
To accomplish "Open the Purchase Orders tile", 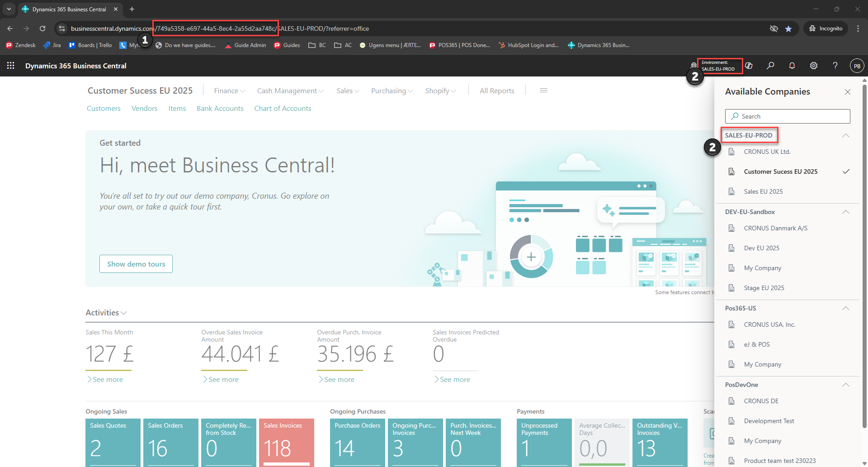I will (x=358, y=443).
